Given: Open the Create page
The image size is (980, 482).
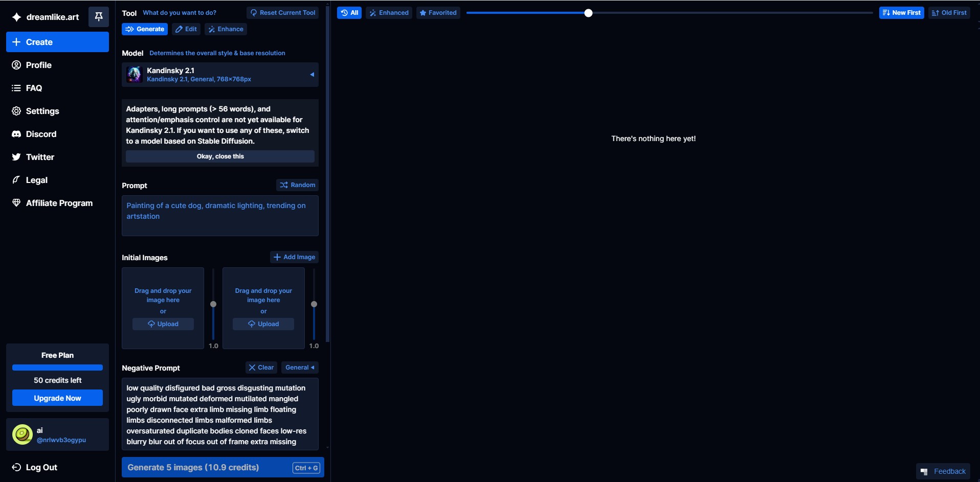Looking at the screenshot, I should click(57, 42).
